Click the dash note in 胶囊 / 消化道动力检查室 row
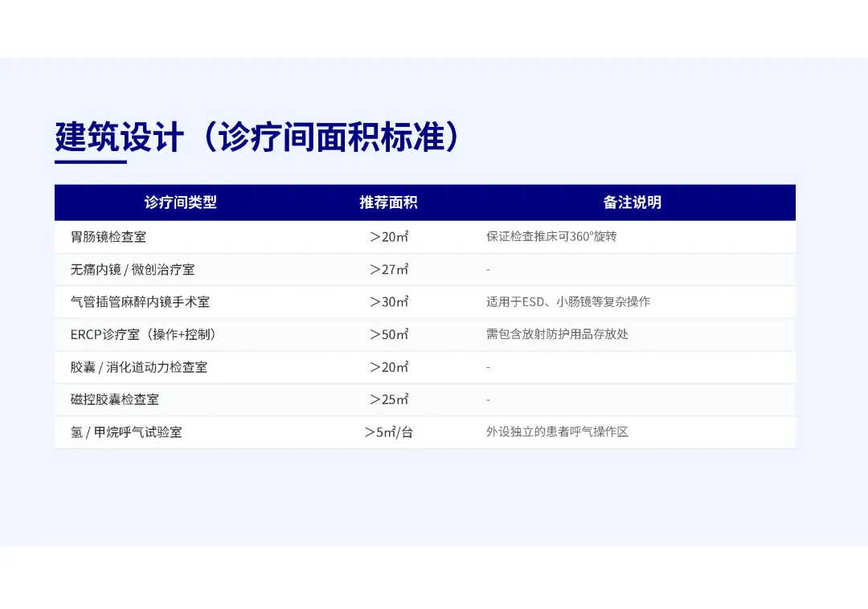The height and width of the screenshot is (609, 868). [x=489, y=367]
